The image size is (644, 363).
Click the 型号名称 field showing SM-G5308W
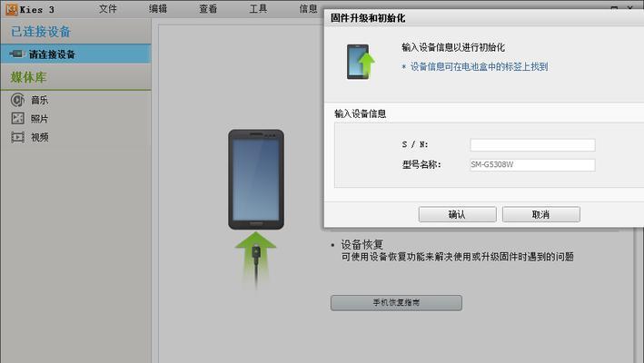pos(532,165)
